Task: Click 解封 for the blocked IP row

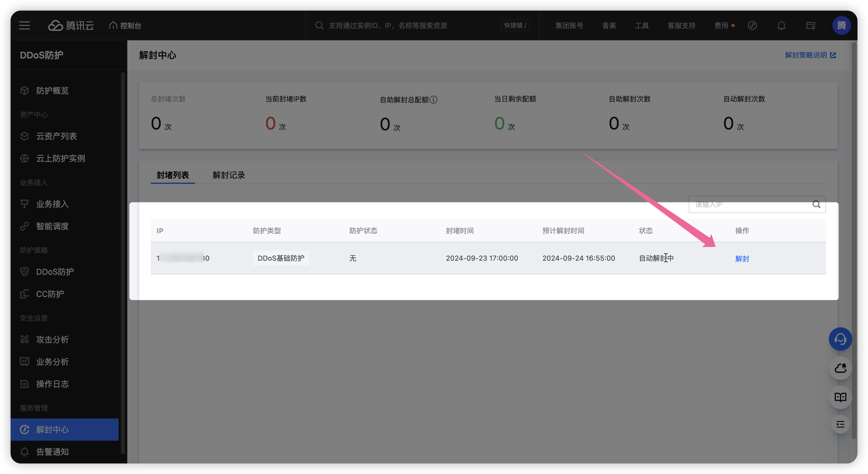Action: pyautogui.click(x=742, y=259)
